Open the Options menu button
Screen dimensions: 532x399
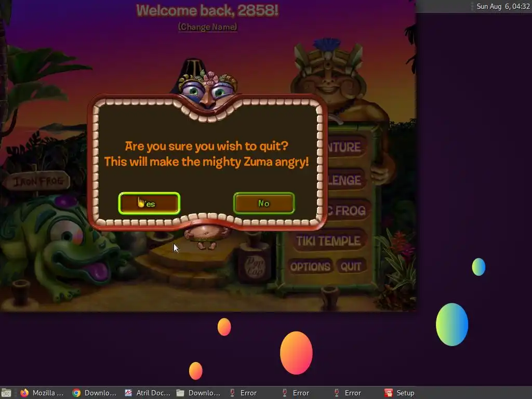pyautogui.click(x=310, y=267)
